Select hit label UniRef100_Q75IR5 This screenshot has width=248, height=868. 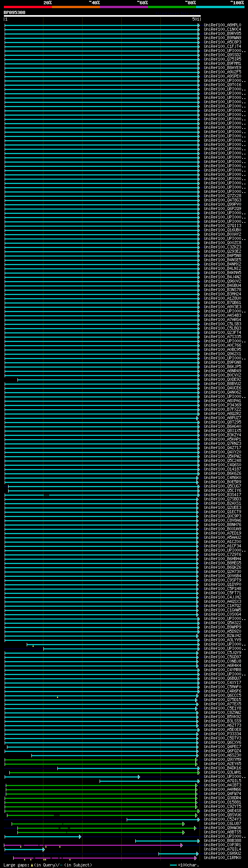[x=222, y=59]
